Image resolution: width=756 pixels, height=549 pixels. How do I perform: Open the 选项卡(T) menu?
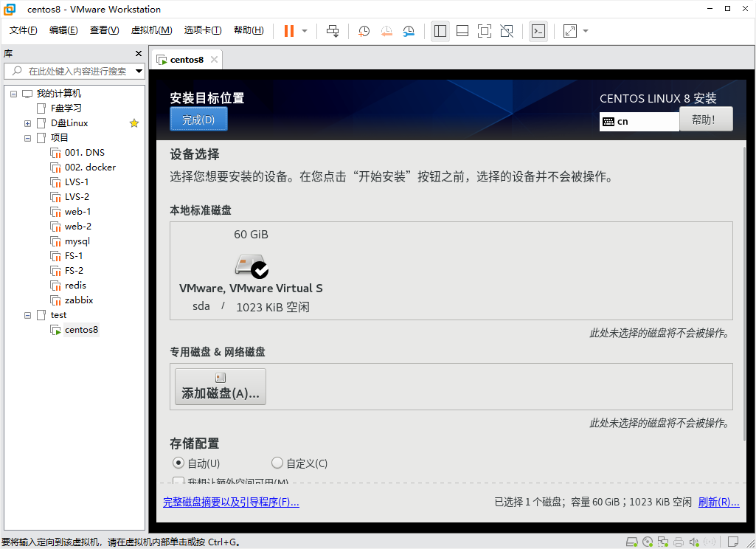tap(203, 30)
